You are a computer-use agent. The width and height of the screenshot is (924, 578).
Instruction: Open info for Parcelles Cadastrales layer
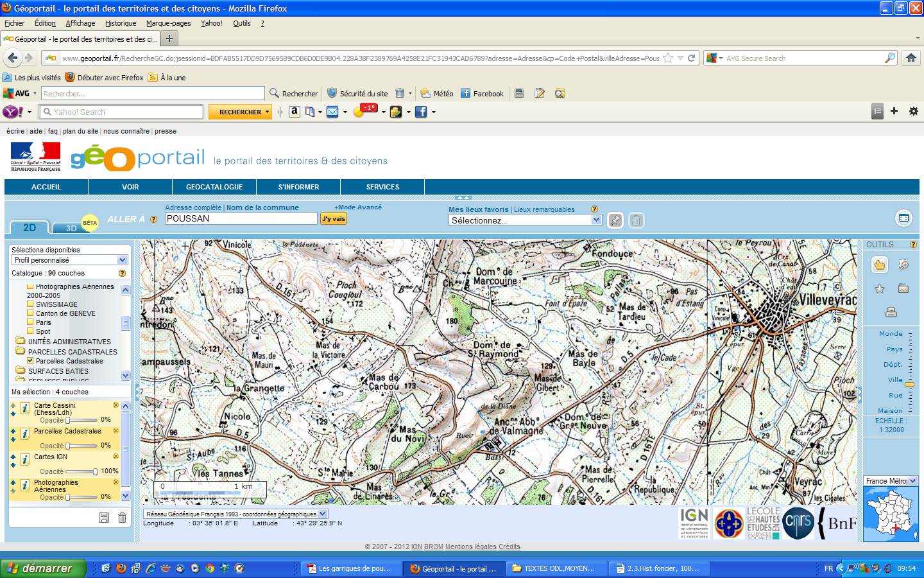click(25, 434)
